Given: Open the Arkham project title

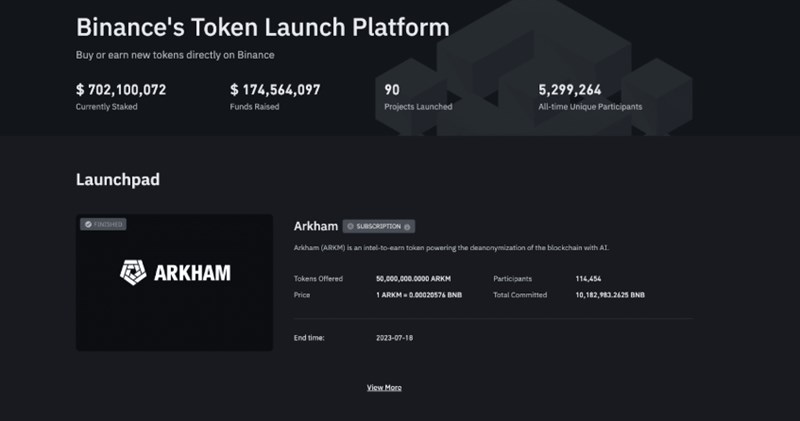Looking at the screenshot, I should pos(315,226).
